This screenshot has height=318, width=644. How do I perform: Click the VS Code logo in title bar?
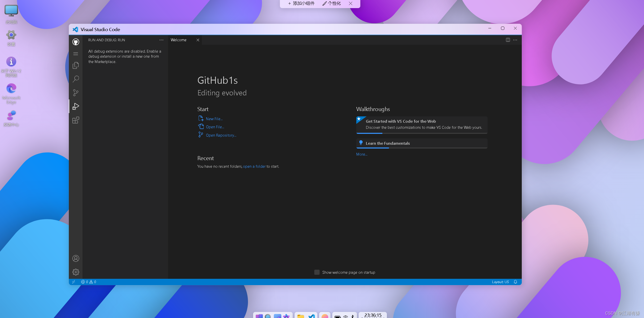[75, 29]
